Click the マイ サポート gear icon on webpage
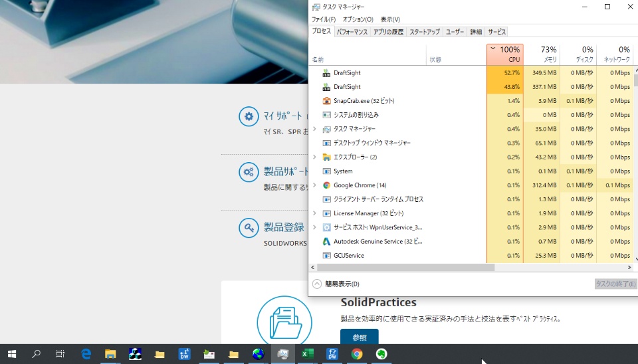Viewport: 638px width, 364px height. (249, 116)
